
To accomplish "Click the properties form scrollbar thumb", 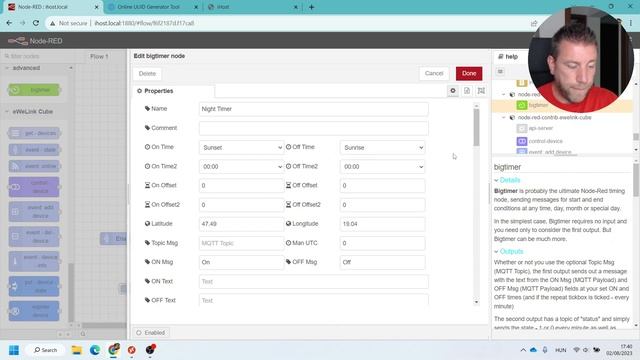I will click(476, 127).
